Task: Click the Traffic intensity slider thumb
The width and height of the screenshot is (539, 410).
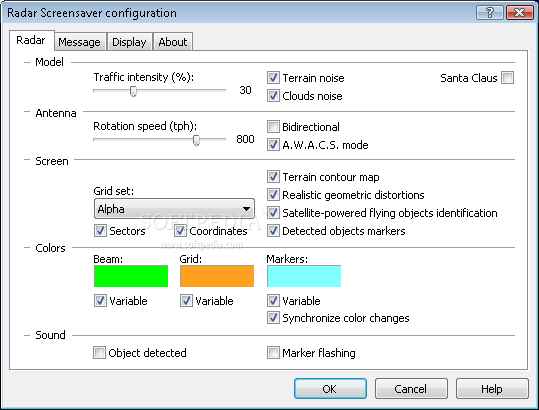Action: tap(133, 91)
